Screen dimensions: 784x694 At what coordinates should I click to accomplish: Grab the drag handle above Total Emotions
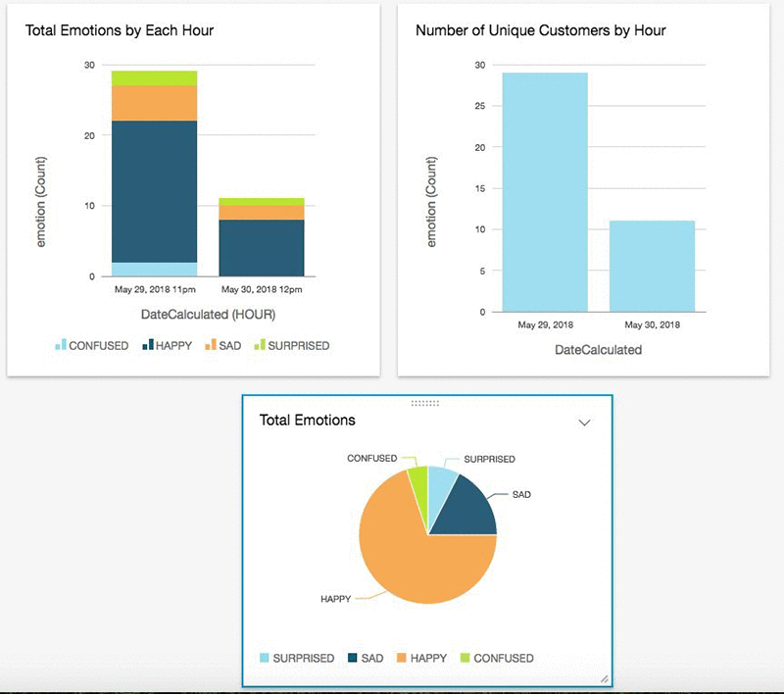pos(425,403)
